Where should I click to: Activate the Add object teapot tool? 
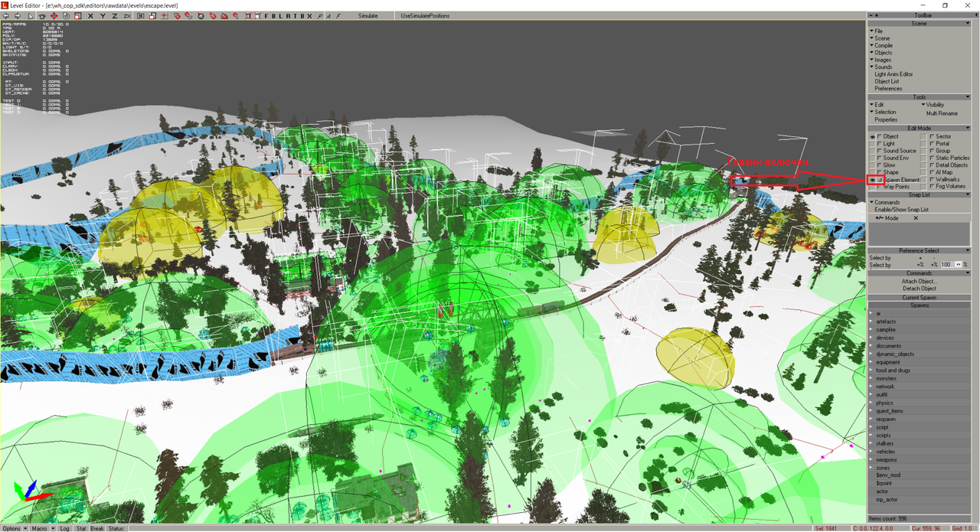tap(42, 15)
